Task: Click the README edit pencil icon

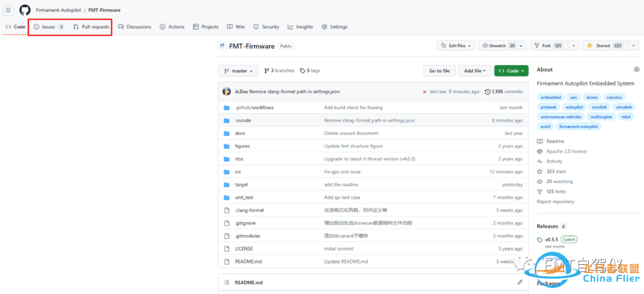Action: (520, 282)
